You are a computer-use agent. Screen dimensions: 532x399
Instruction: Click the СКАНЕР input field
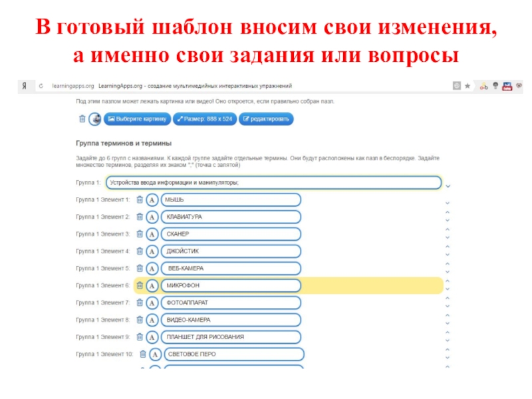click(231, 234)
